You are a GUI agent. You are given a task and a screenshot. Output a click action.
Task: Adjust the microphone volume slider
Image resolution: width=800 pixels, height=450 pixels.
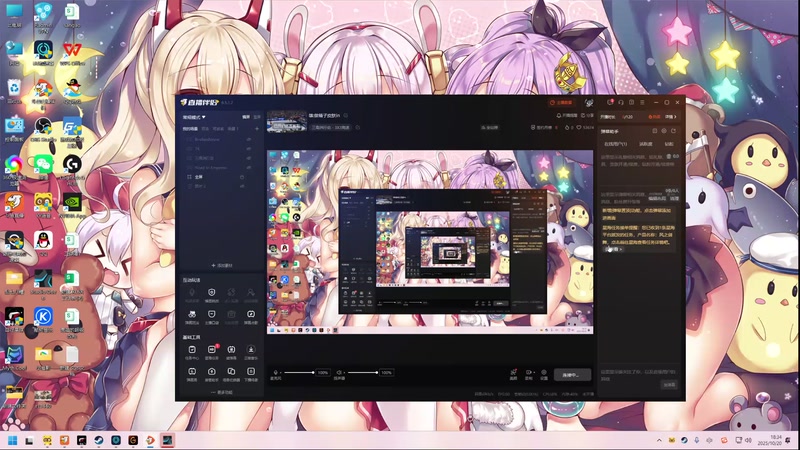point(299,372)
